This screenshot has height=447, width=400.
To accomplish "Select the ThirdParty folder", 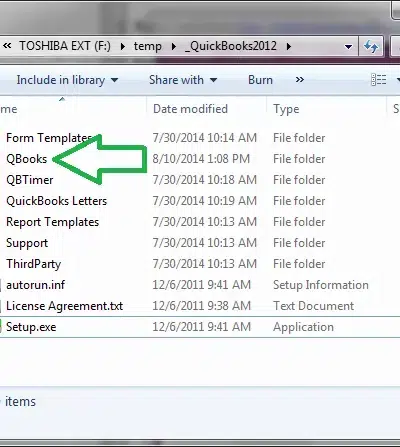I will click(x=33, y=264).
